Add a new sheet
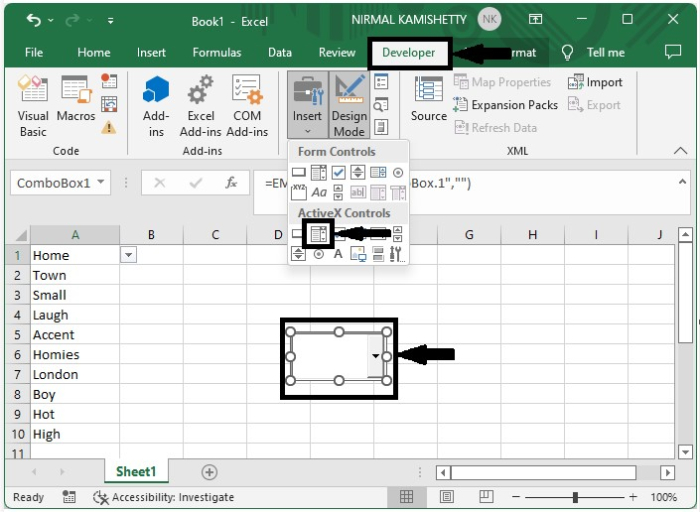 [x=209, y=472]
